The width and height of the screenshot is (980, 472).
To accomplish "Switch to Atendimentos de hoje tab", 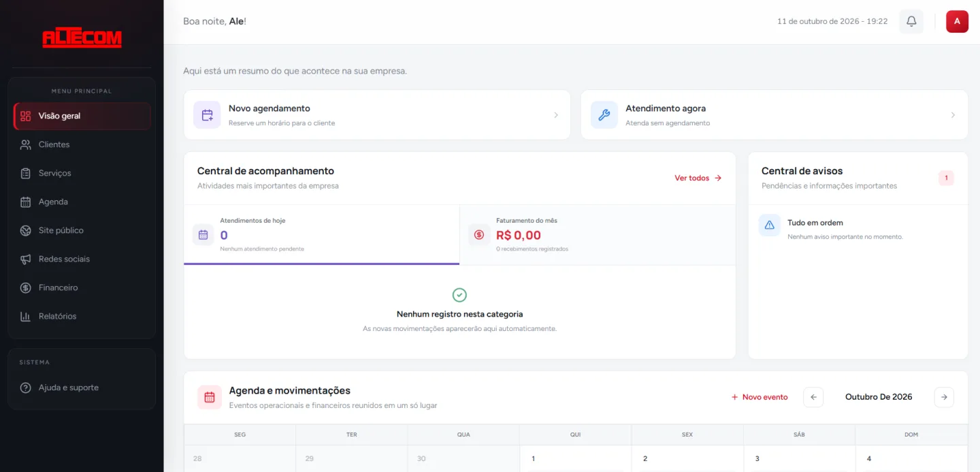I will click(321, 235).
